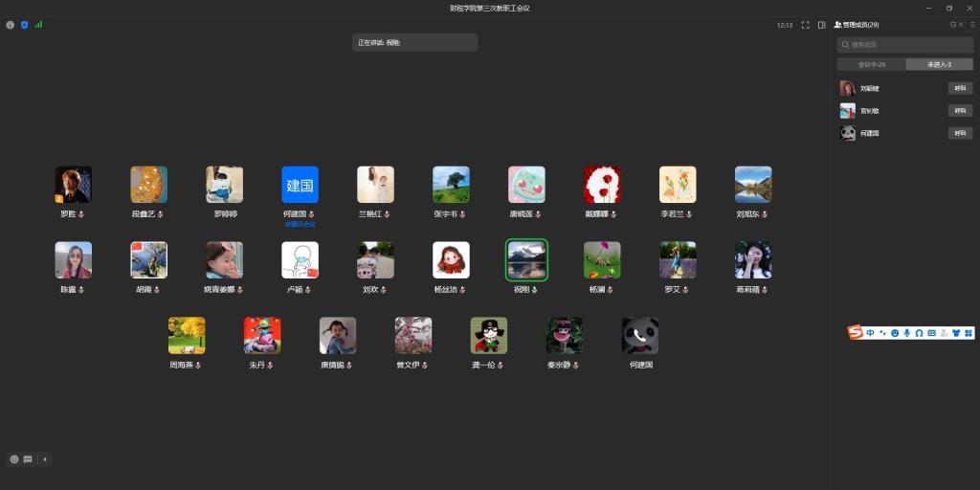Open the meeting info icon

11,25
